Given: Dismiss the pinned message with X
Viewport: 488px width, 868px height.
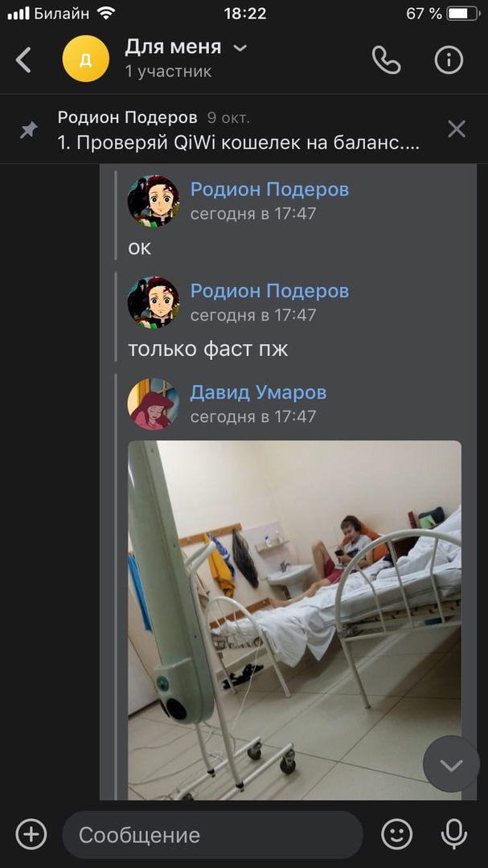Looking at the screenshot, I should click(x=457, y=129).
